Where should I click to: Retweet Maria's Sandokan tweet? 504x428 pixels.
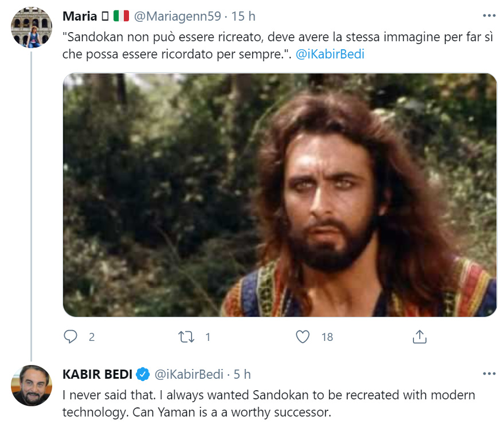186,337
